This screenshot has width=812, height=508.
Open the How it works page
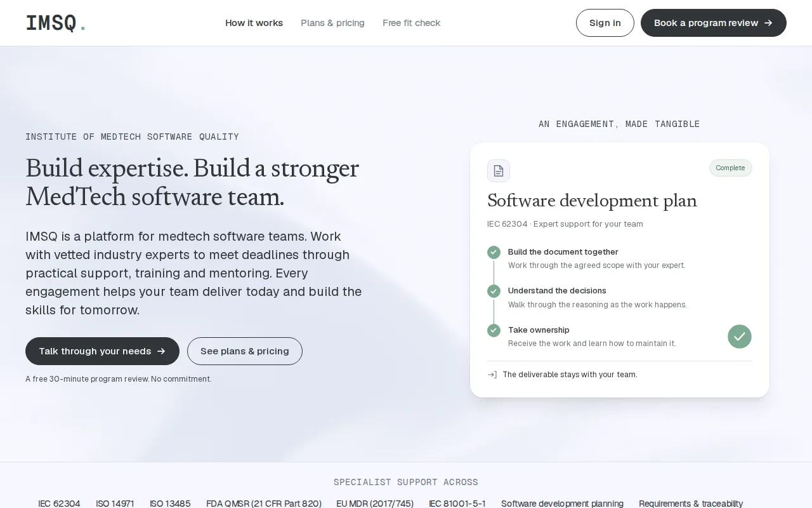click(254, 23)
